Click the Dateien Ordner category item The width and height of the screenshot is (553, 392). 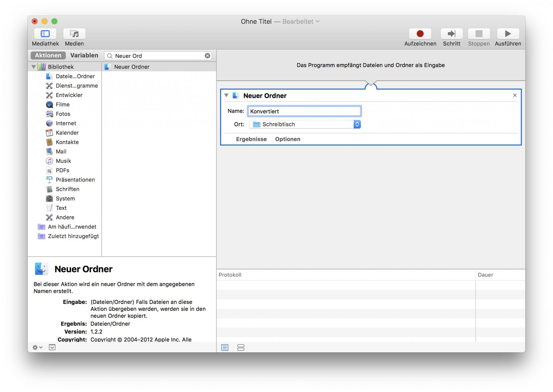coord(76,76)
